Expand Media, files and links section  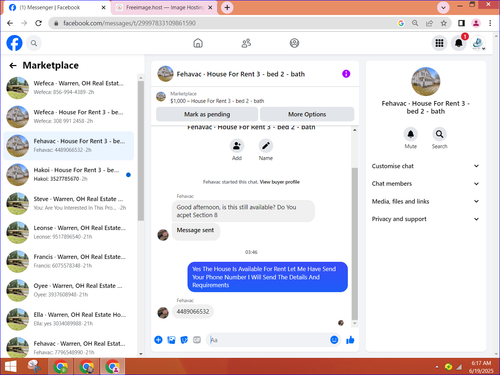[425, 201]
